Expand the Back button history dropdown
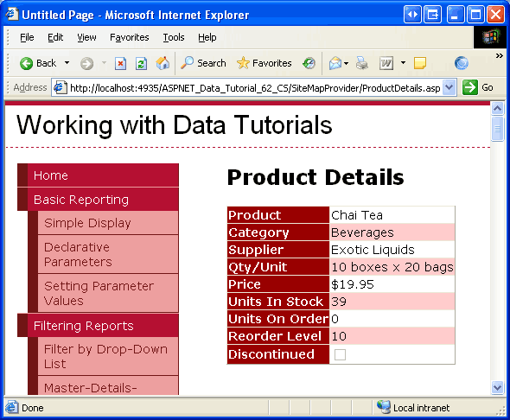 tap(67, 62)
